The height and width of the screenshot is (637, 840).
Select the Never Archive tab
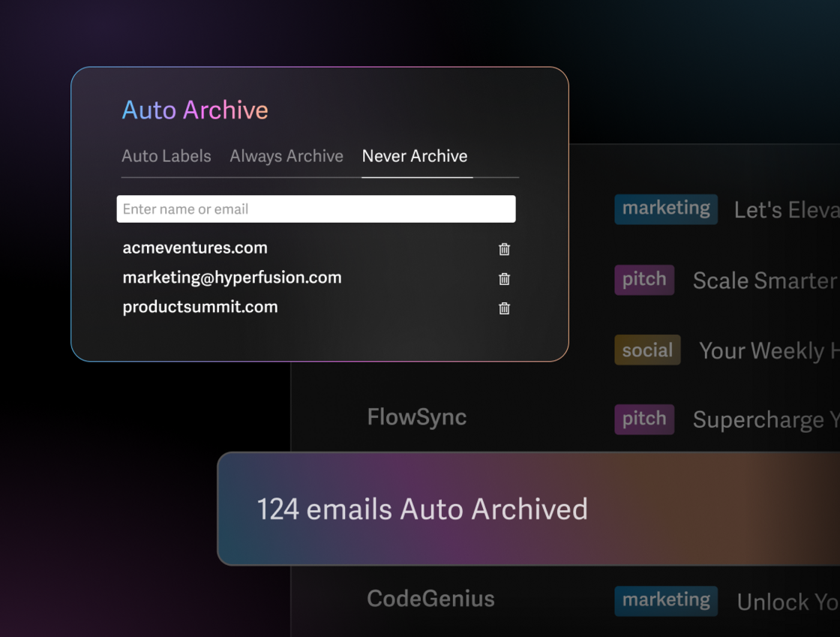pyautogui.click(x=415, y=156)
